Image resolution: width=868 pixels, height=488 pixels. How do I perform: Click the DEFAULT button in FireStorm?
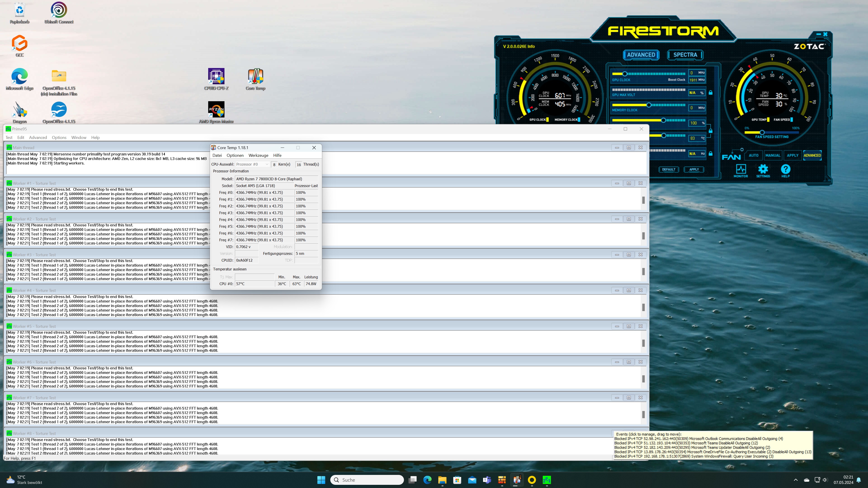point(669,169)
